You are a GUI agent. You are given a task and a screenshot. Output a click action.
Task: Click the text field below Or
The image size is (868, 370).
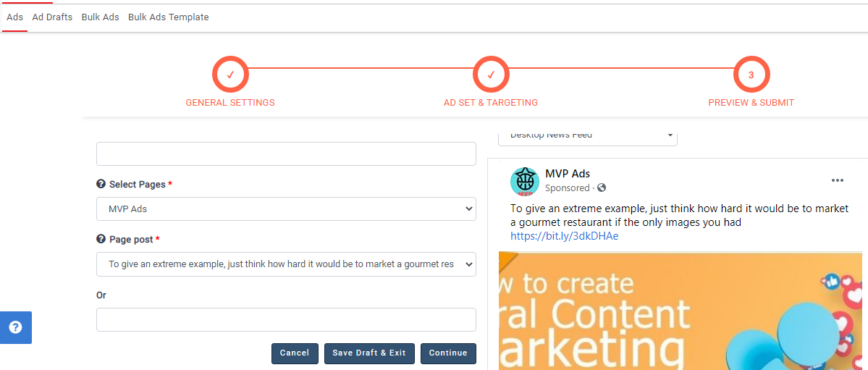[x=286, y=320]
